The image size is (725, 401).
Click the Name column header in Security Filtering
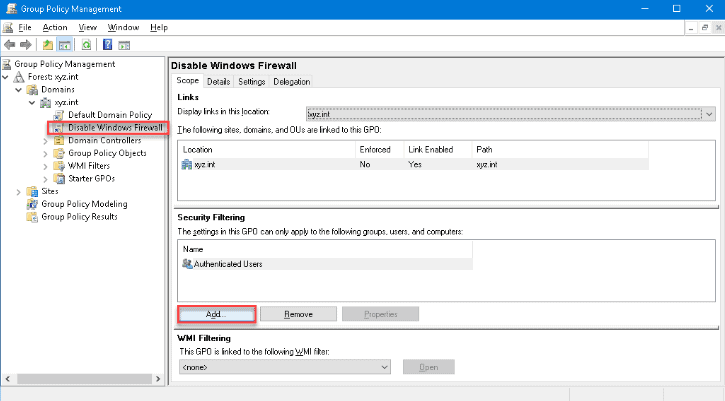coord(325,249)
